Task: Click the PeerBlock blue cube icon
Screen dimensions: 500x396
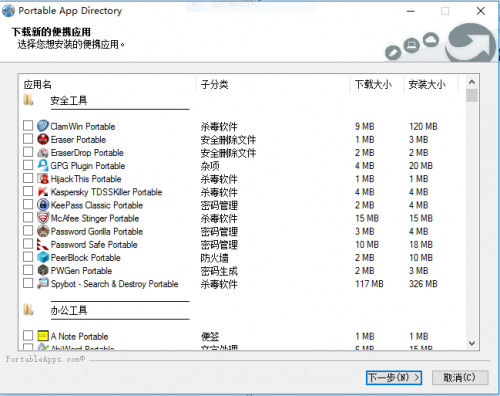Action: (x=43, y=257)
